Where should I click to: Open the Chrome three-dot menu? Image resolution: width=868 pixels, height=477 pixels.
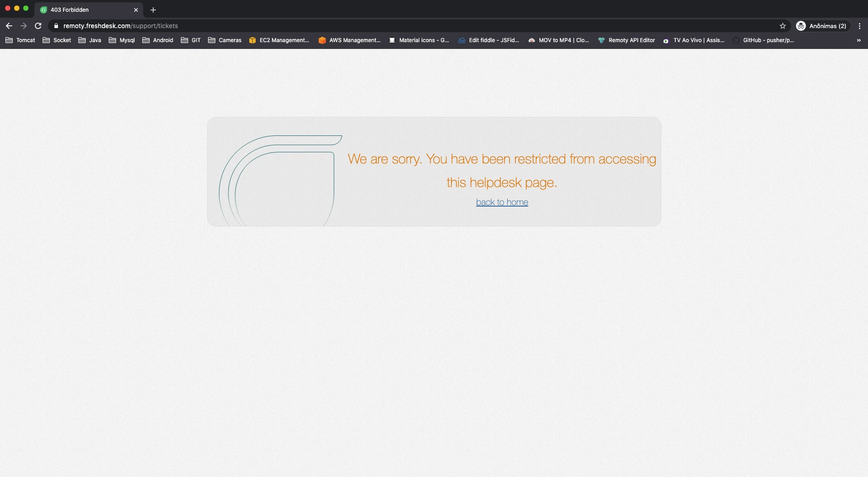click(859, 26)
